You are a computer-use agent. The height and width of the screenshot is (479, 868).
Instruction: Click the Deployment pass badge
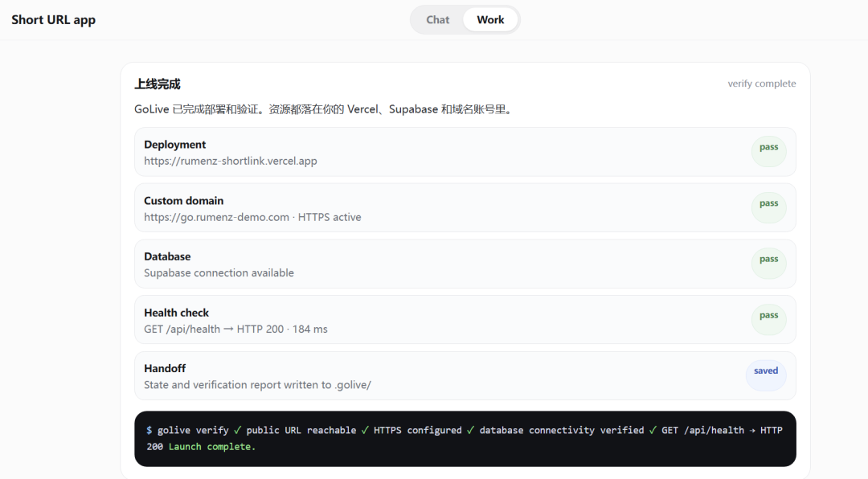pyautogui.click(x=768, y=151)
